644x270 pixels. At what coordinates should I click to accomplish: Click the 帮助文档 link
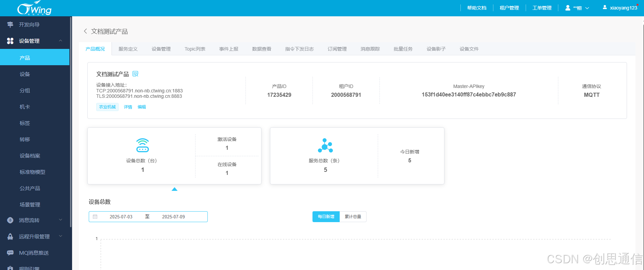[x=477, y=8]
